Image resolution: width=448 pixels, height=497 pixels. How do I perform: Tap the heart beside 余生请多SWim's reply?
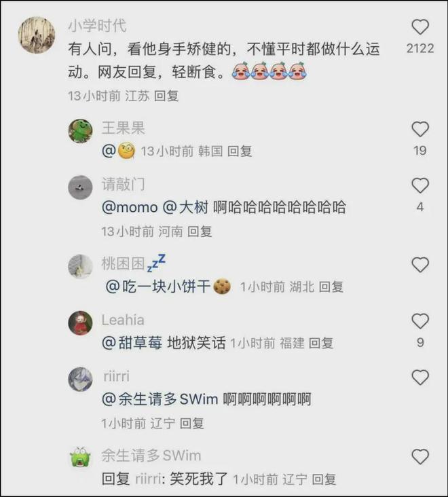[420, 457]
